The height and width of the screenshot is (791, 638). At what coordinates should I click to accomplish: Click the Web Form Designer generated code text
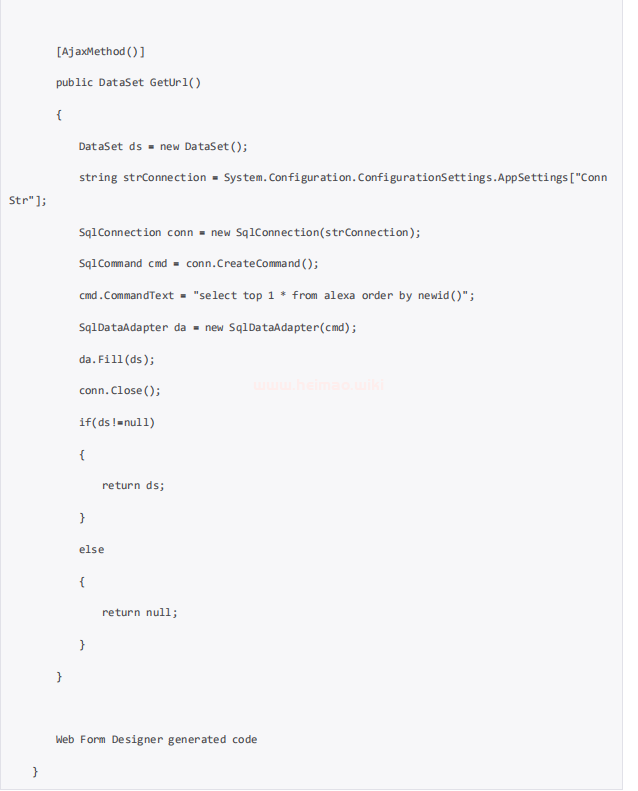(x=156, y=740)
